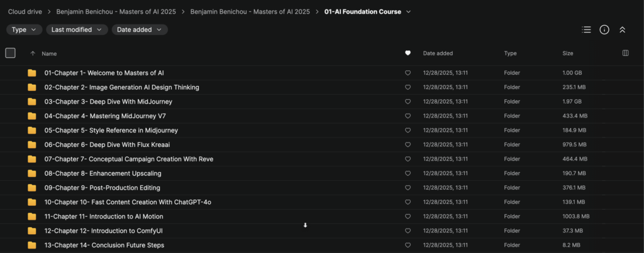Viewport: 644px width, 253px height.
Task: Favorite the Chapter 1 Welcome folder heart
Action: (408, 73)
